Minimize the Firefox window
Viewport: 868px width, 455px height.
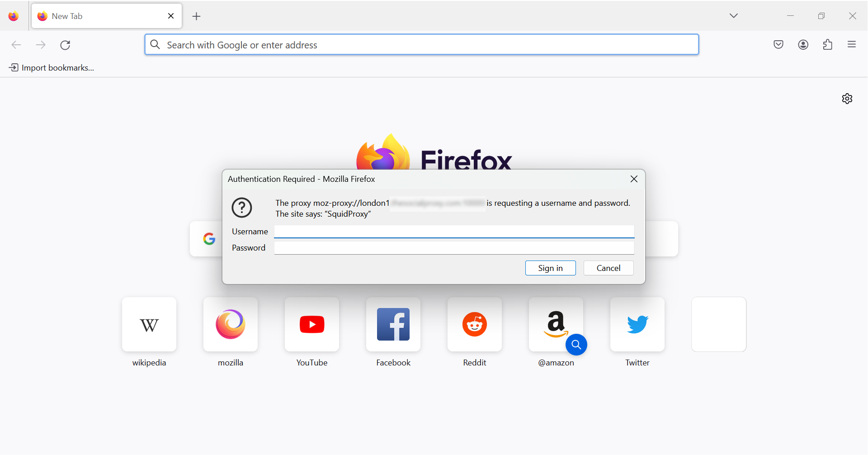pos(790,16)
